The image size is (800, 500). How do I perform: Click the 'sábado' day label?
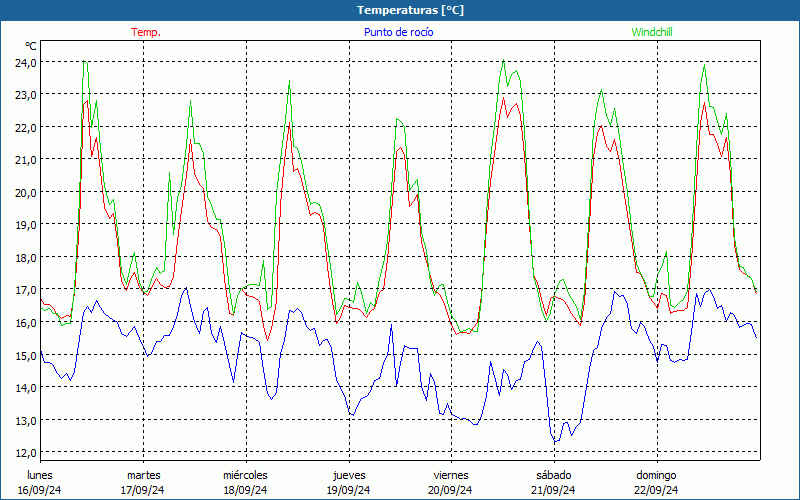(554, 475)
